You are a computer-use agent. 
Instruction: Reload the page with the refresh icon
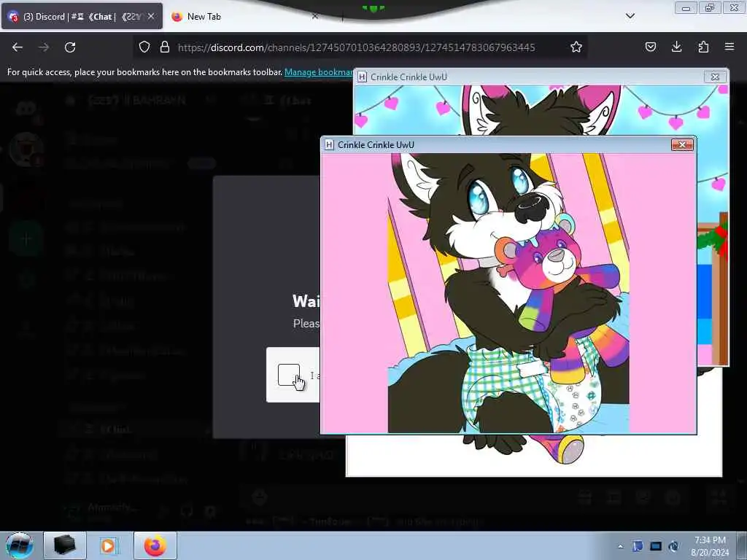point(70,47)
